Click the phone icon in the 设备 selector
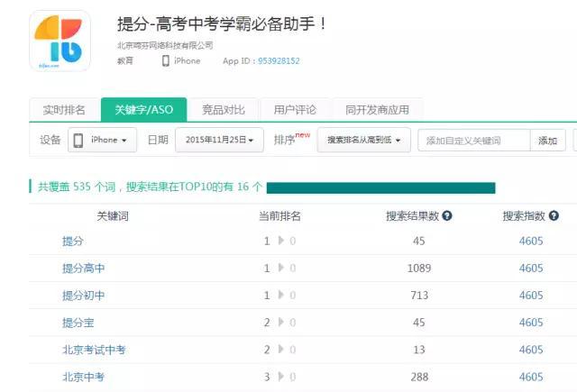This screenshot has width=577, height=392. (x=78, y=140)
